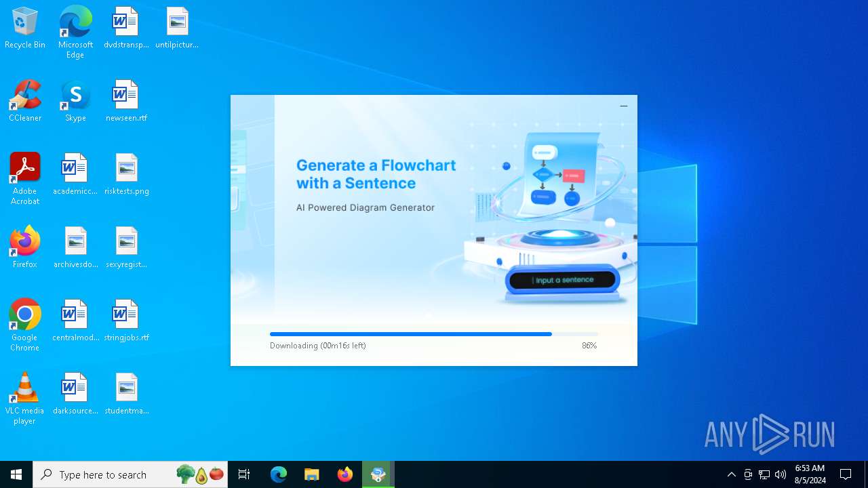Open the Recycle Bin desktop icon
The width and height of the screenshot is (868, 488).
click(x=25, y=28)
